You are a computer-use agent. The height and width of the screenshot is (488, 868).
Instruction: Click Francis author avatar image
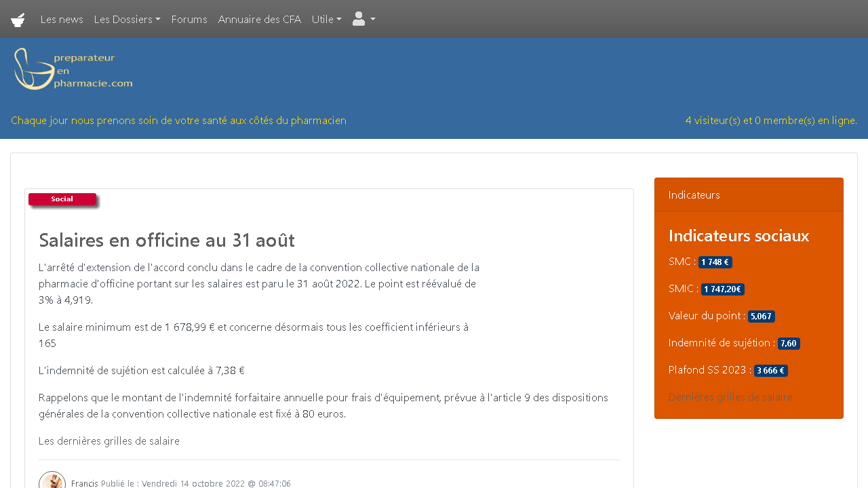[x=52, y=481]
